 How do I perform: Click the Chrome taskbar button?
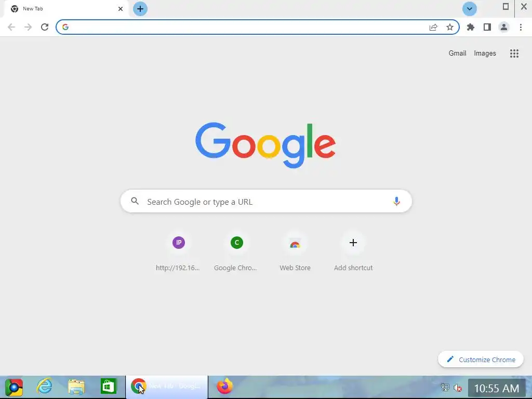(167, 387)
